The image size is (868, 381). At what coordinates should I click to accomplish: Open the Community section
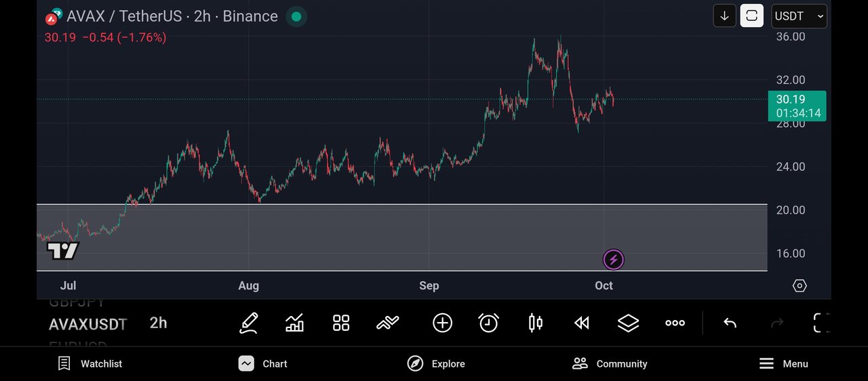[x=610, y=364]
